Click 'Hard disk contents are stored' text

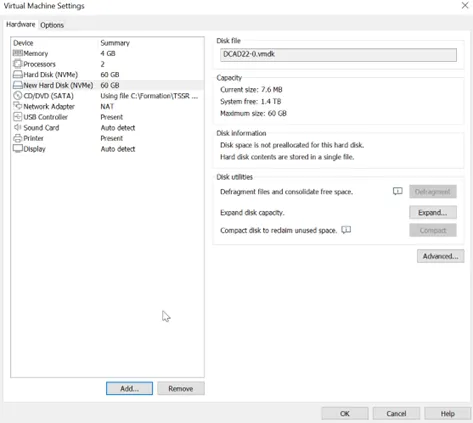(x=287, y=157)
